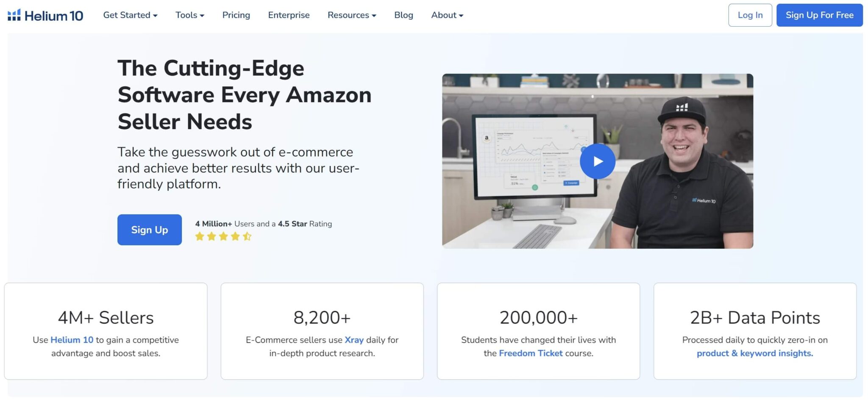868x402 pixels.
Task: Open the Xray link
Action: [354, 340]
